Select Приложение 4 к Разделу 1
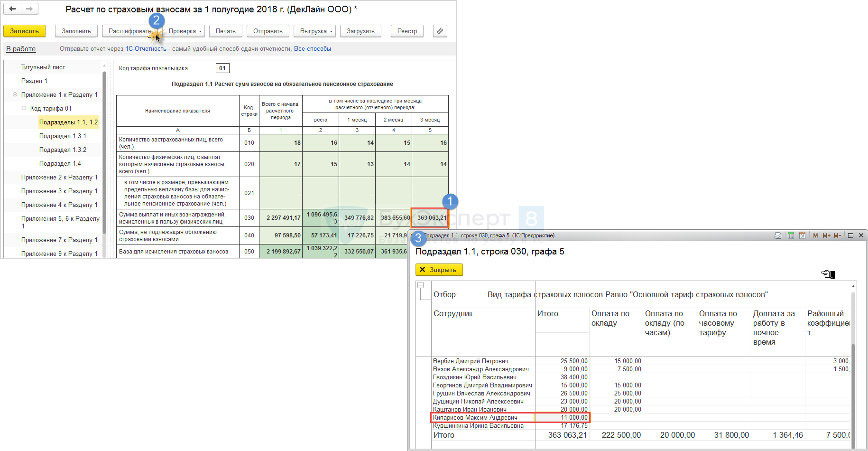The height and width of the screenshot is (451, 868). [59, 205]
